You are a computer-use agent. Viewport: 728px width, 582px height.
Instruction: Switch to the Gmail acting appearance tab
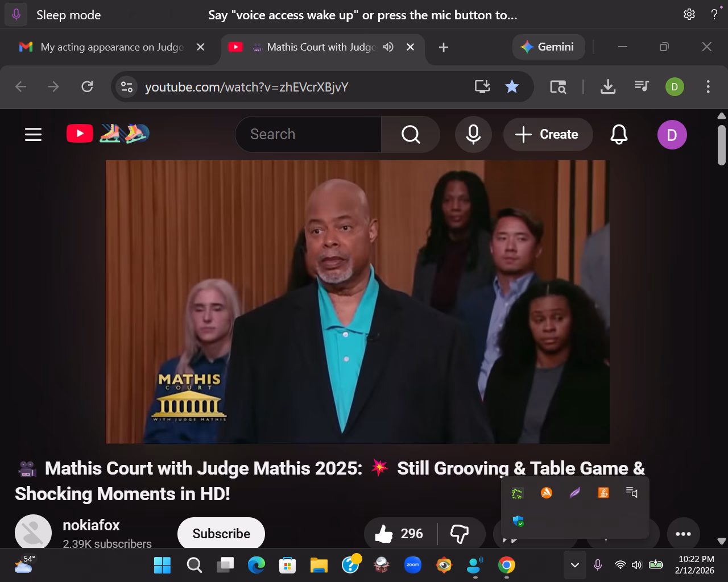(111, 47)
